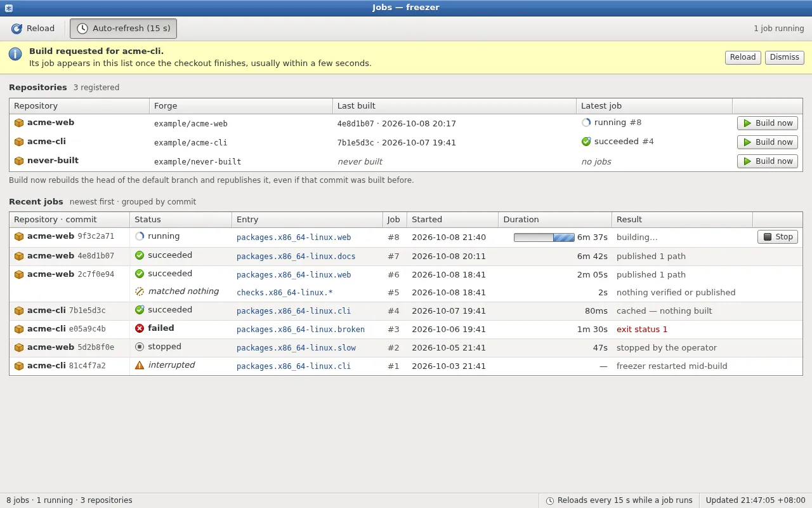Image resolution: width=812 pixels, height=508 pixels.
Task: Click succeeded icon beside succeeded #4
Action: 586,142
